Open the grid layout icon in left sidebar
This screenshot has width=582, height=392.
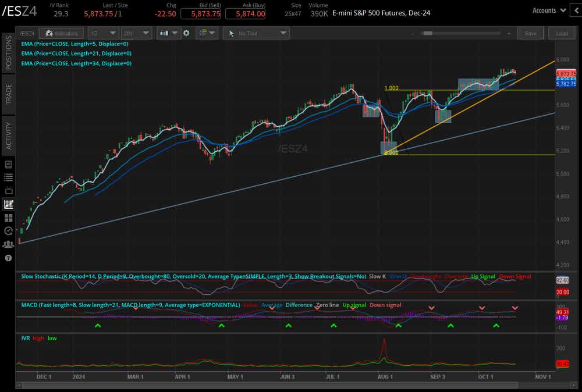8,218
